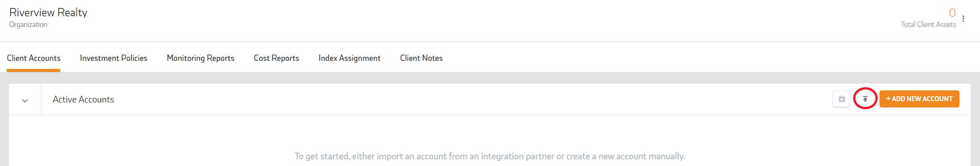The image size is (980, 166).
Task: Switch to the Investment Policies tab
Action: [113, 58]
